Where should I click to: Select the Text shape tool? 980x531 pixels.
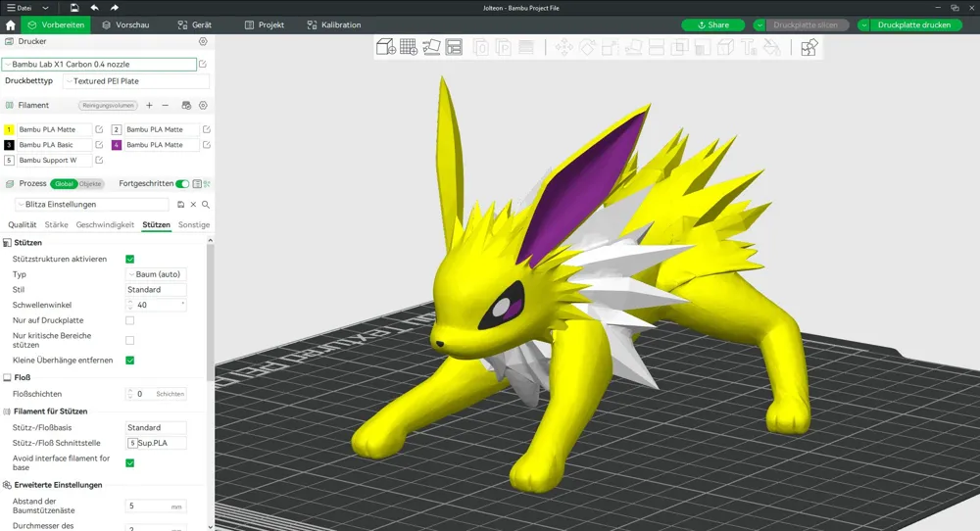coord(748,47)
